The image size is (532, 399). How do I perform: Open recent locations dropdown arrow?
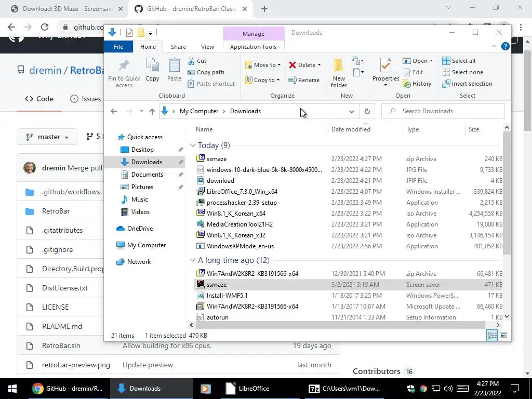(x=141, y=111)
